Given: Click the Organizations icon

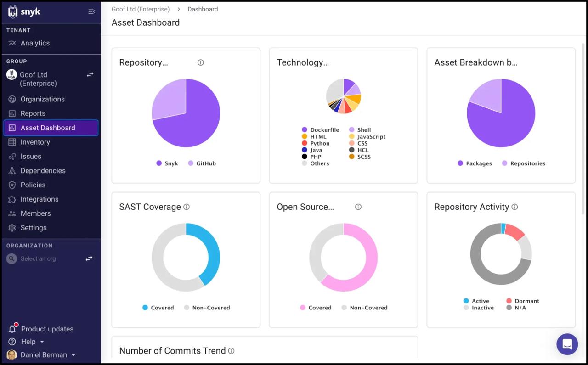Looking at the screenshot, I should (12, 99).
